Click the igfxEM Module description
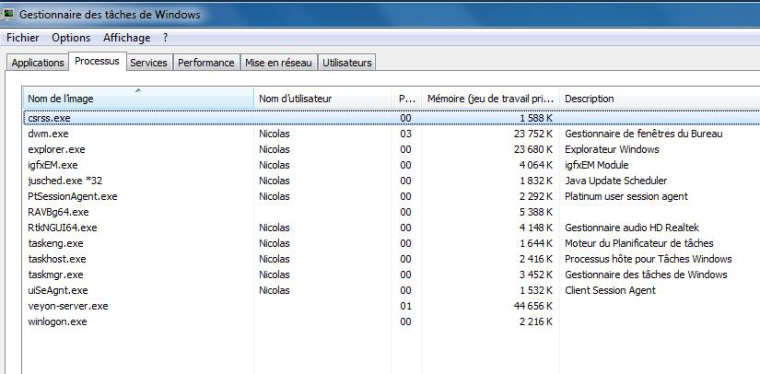 pos(597,165)
